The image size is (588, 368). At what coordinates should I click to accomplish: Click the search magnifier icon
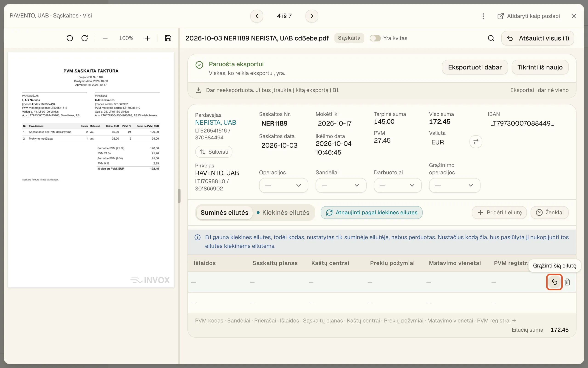(x=491, y=38)
